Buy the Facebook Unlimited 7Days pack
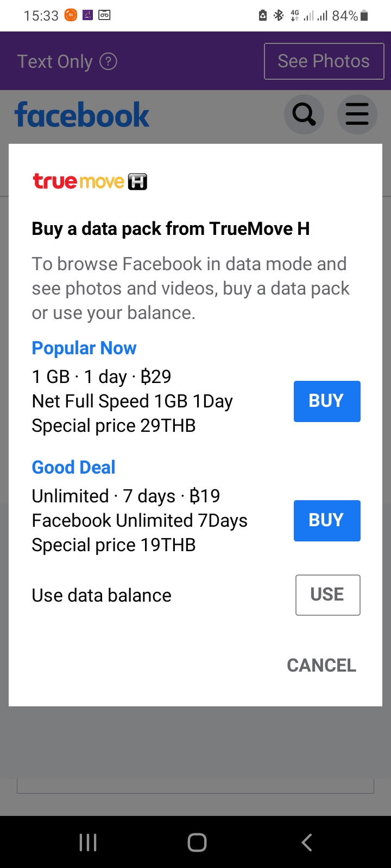Screen dimensions: 391x868 327,521
